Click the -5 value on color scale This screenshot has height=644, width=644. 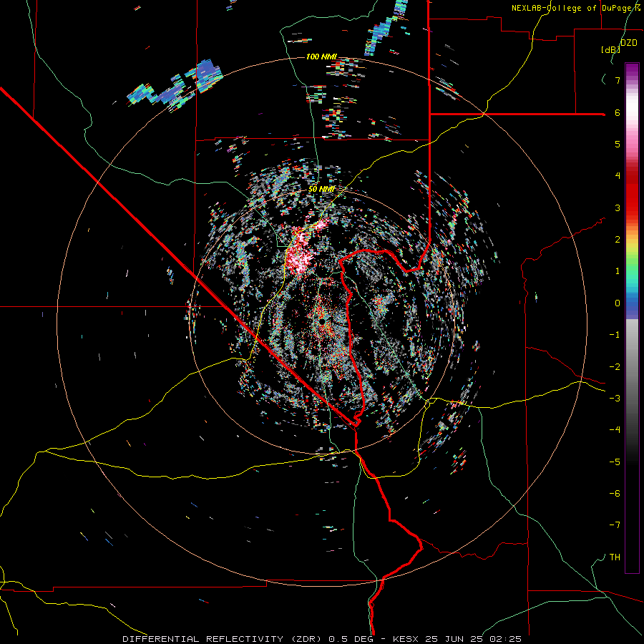click(x=615, y=462)
